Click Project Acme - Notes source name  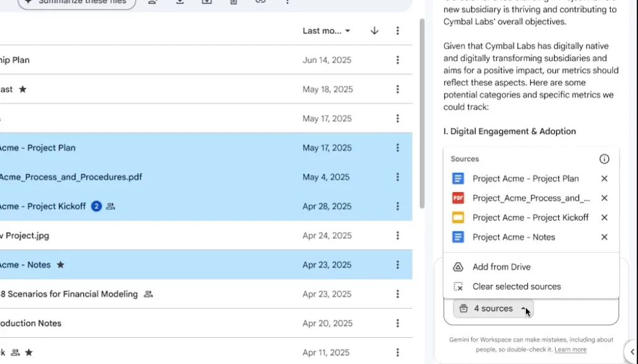[514, 237]
